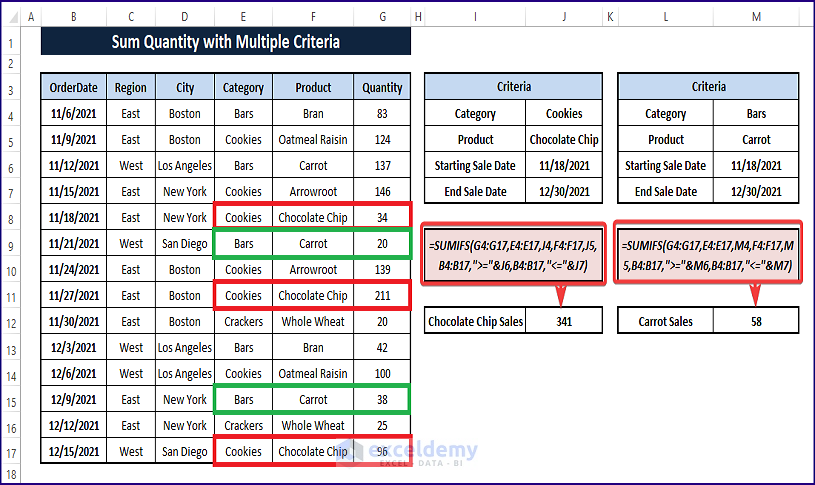Viewport: 815px width, 485px height.
Task: Select the Bars criteria value cell
Action: [x=756, y=113]
